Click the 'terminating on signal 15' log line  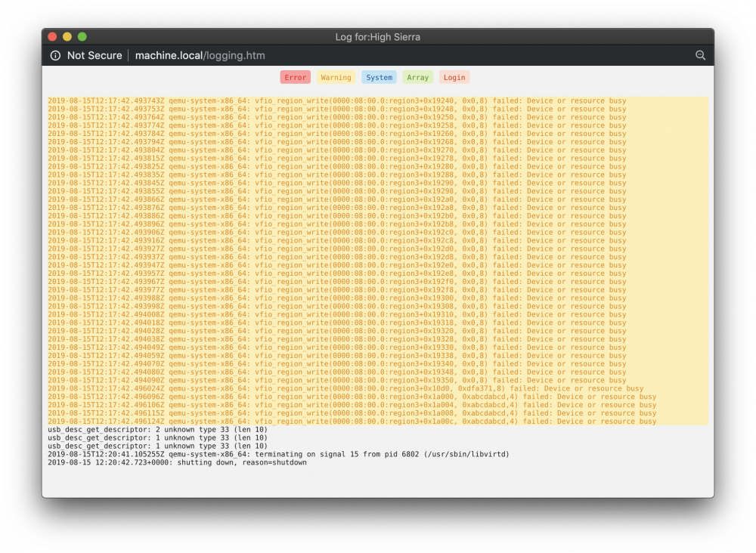pyautogui.click(x=278, y=454)
